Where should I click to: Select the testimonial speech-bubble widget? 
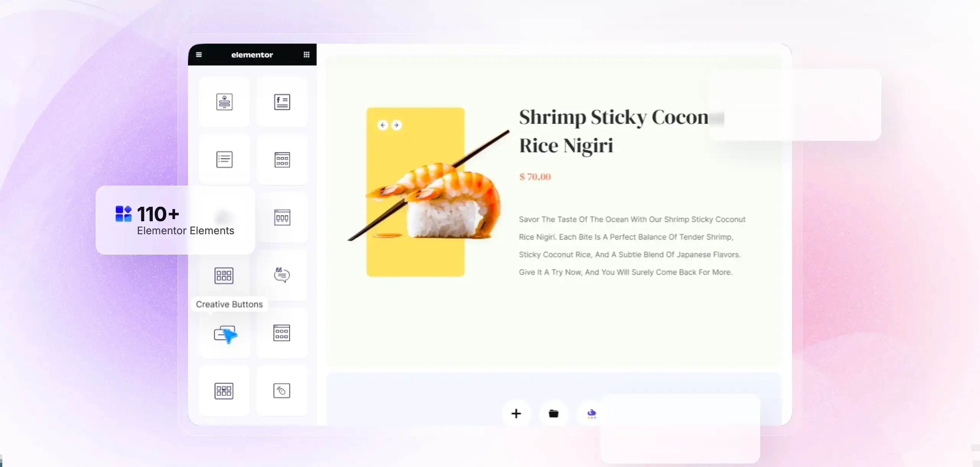tap(282, 276)
